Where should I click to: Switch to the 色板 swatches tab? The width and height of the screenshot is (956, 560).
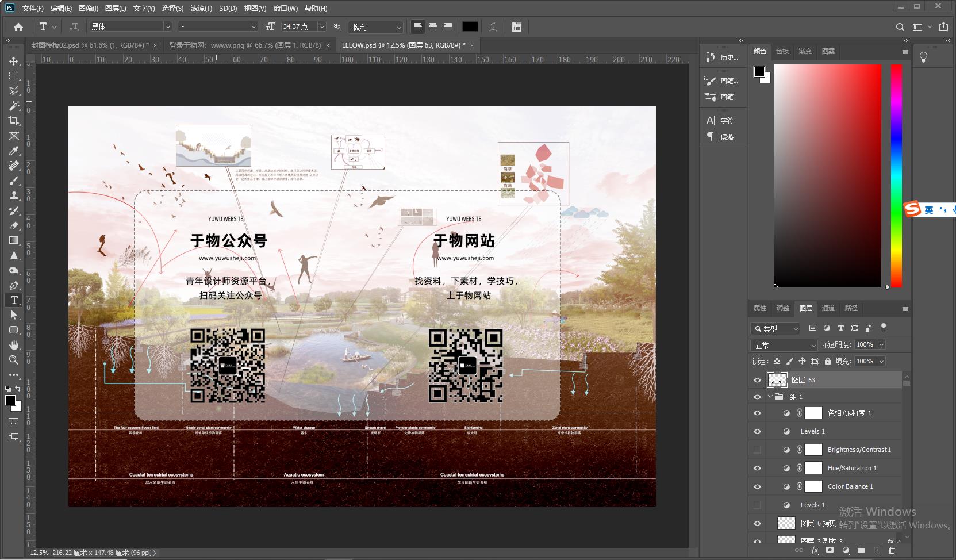point(782,51)
